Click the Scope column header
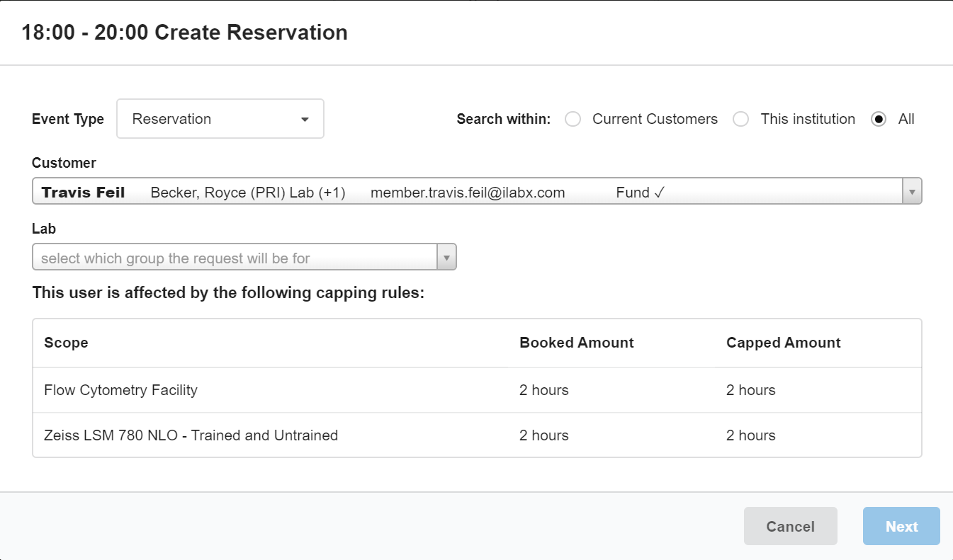The image size is (953, 560). click(67, 343)
